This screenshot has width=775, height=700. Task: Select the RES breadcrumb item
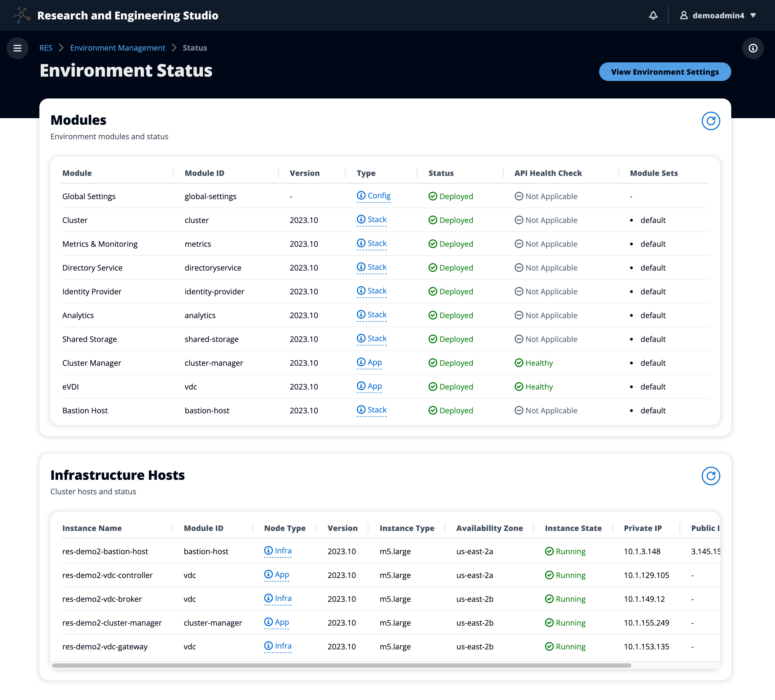(45, 47)
